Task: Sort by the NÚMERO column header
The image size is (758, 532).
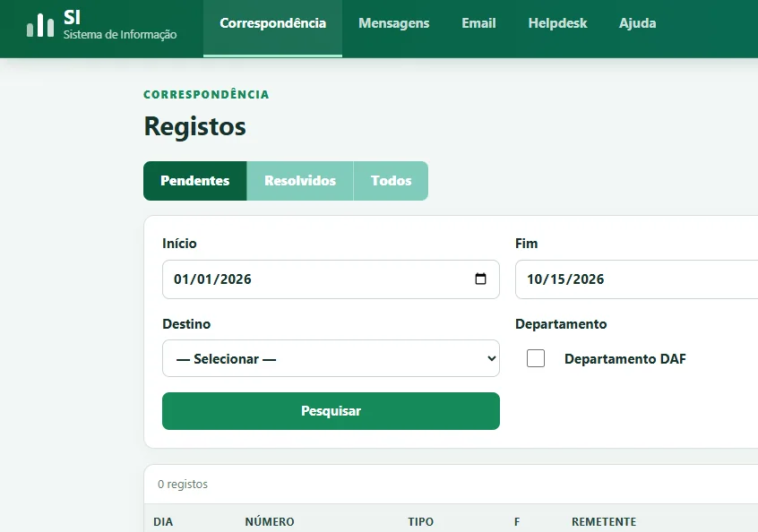Action: 270,522
